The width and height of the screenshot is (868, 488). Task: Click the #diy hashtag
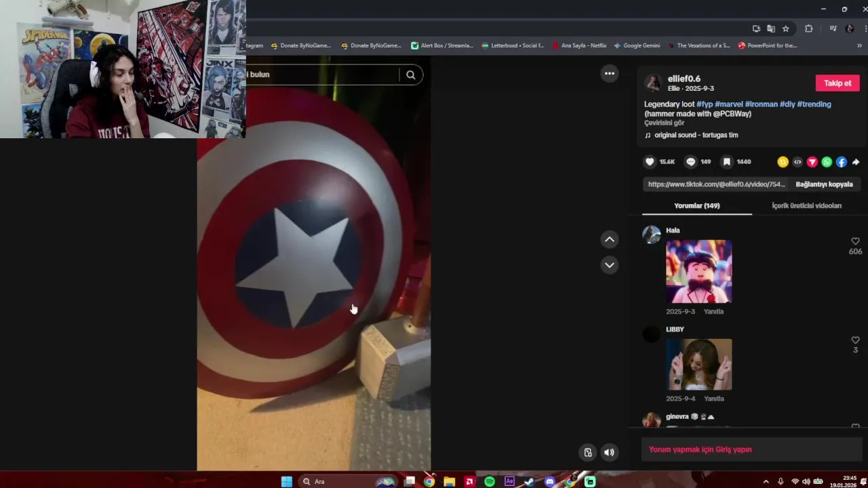787,104
